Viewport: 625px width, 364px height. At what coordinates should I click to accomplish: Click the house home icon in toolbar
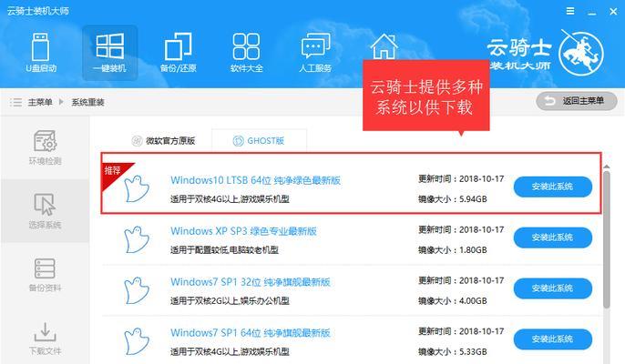[x=384, y=46]
